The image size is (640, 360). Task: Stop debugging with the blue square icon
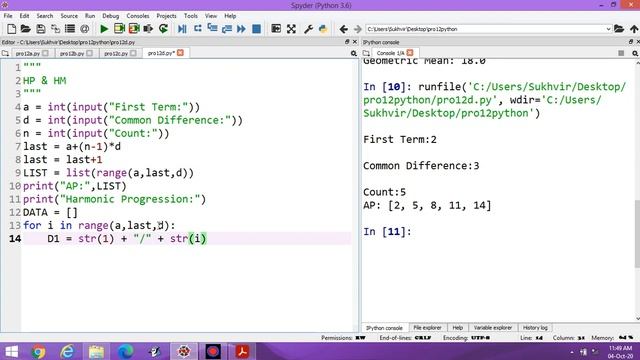coord(256,29)
